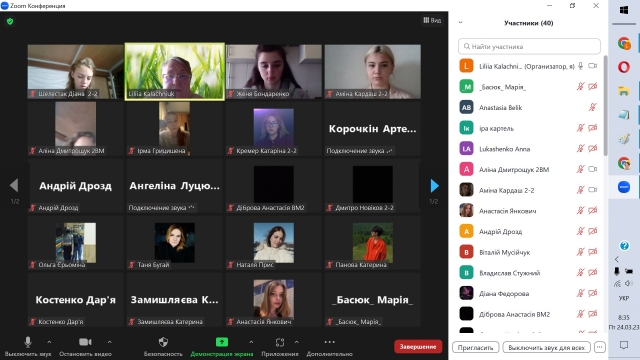This screenshot has height=360, width=640.
Task: Click camera icon for Аліна Дмитрощук 2ВМ
Action: pos(593,169)
